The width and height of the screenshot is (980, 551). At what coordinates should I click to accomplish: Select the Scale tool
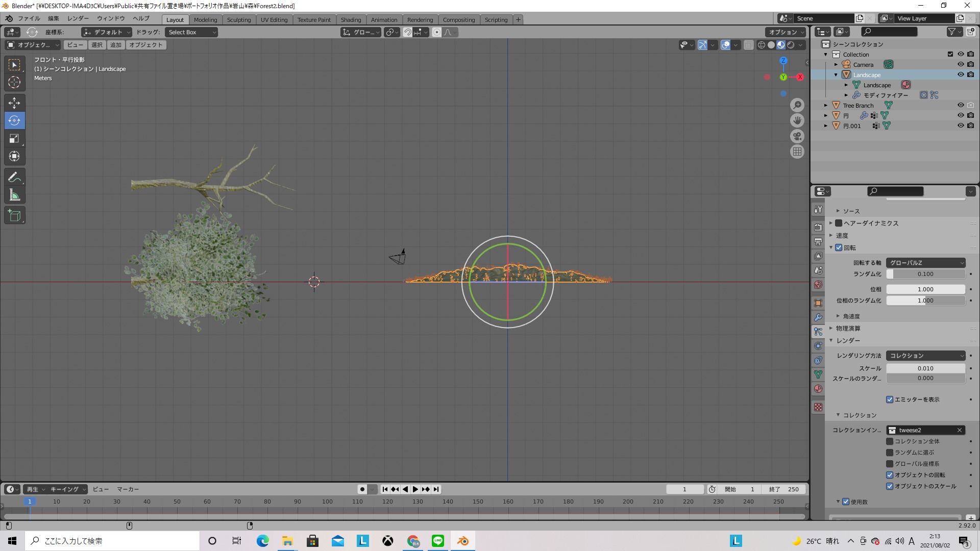tap(14, 139)
